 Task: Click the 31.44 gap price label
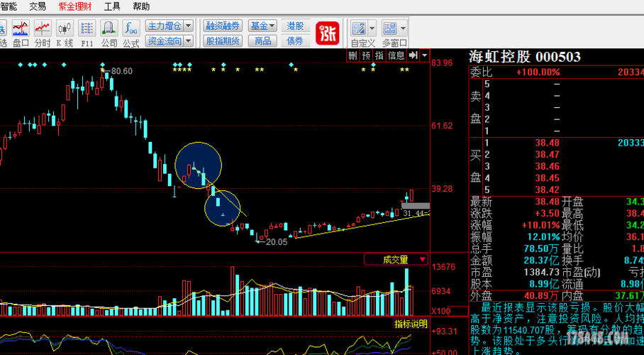pyautogui.click(x=415, y=213)
